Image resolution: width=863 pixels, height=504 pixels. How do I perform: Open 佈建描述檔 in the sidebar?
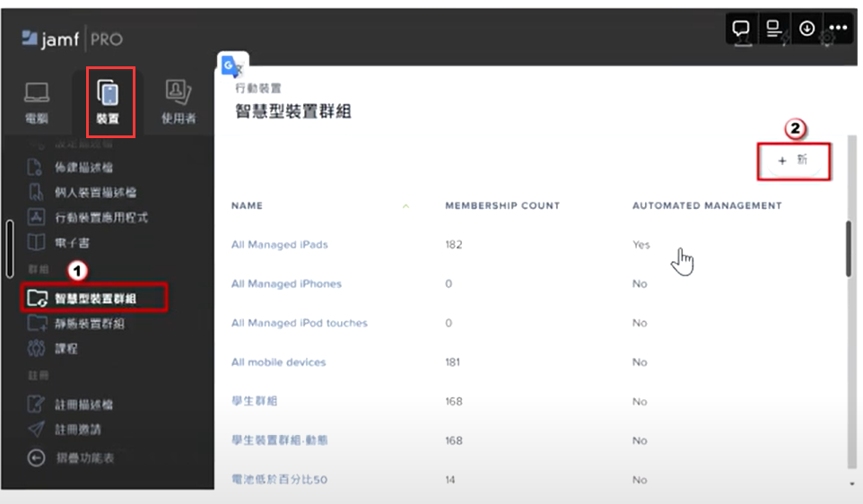(71, 168)
